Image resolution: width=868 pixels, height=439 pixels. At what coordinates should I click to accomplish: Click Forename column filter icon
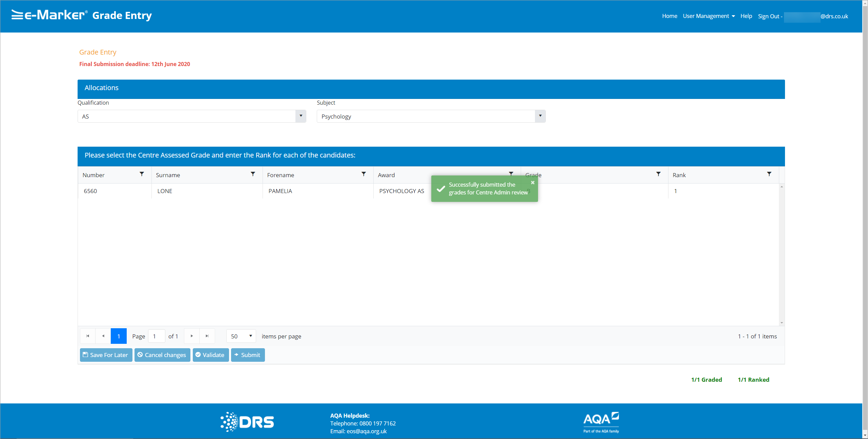click(x=364, y=174)
